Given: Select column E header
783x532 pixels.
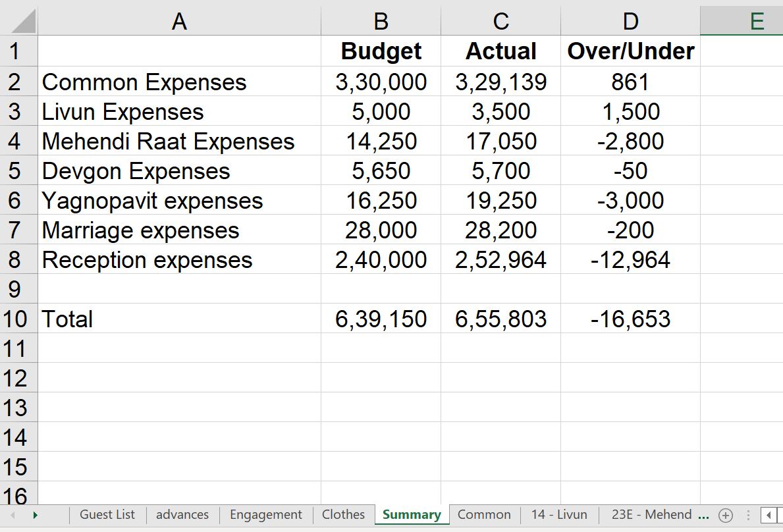Looking at the screenshot, I should tap(742, 21).
